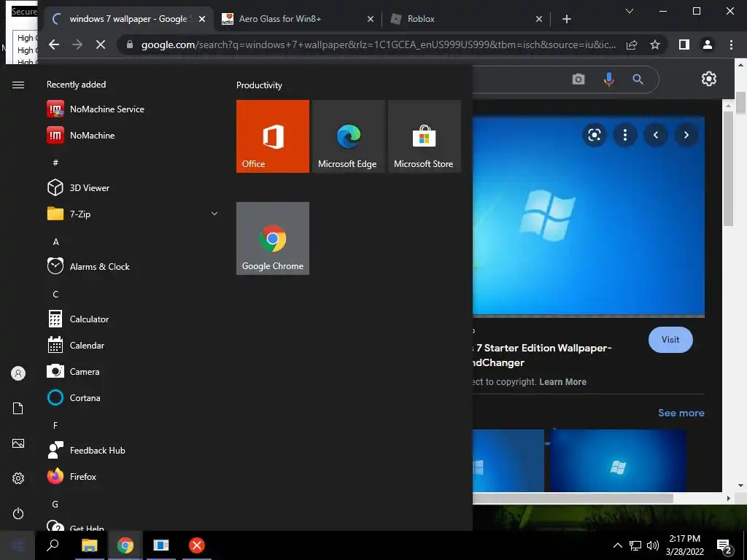Screen dimensions: 747x560
Task: Open taskbar Search magnifier
Action: click(53, 545)
